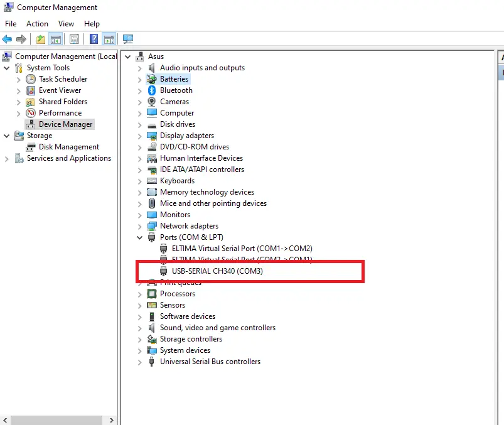Screen dimensions: 504x425
Task: Click the Up one level folder icon
Action: (x=41, y=39)
